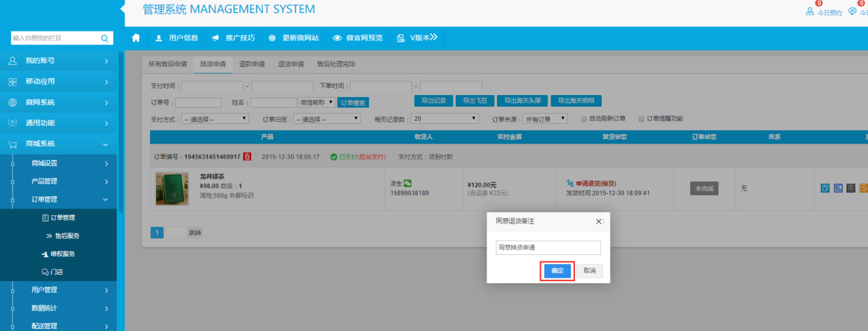Click the red flag icon after order number
Screen dimensions: 868x331
coord(247,157)
